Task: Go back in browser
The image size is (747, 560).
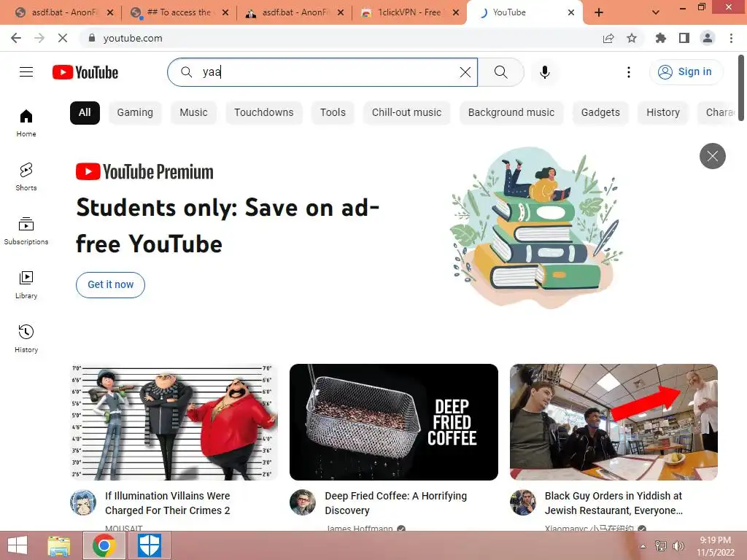Action: point(16,38)
